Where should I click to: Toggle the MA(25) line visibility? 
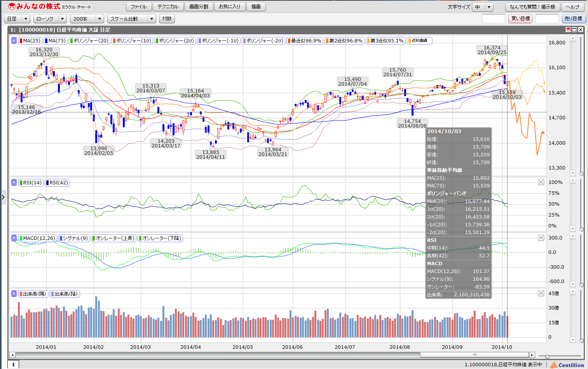30,40
